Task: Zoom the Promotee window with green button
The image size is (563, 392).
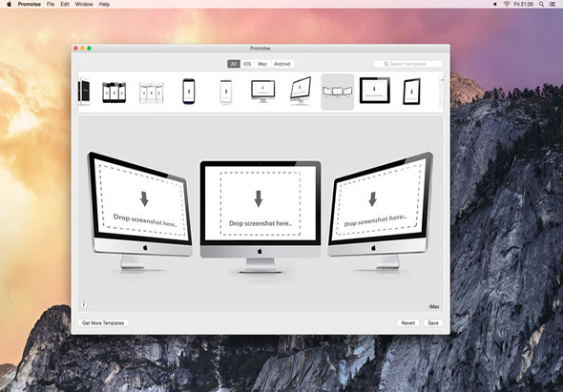Action: [90, 48]
